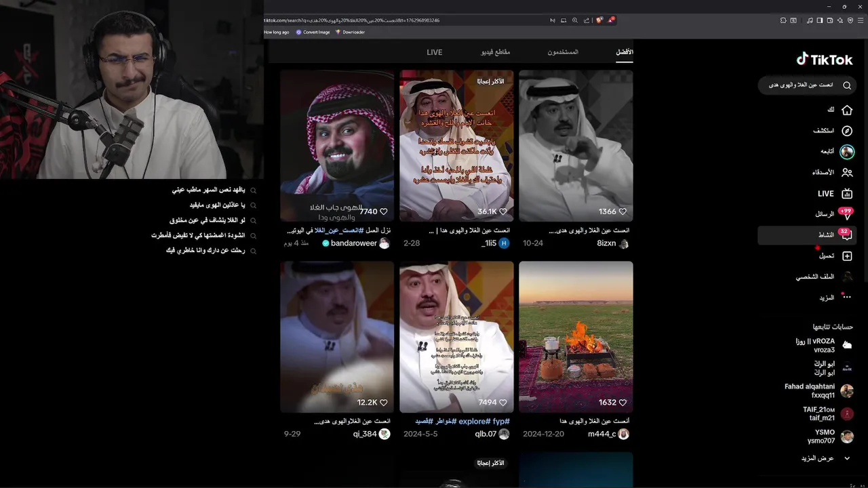Click the browser share icon in address bar
The height and width of the screenshot is (488, 868).
[587, 20]
